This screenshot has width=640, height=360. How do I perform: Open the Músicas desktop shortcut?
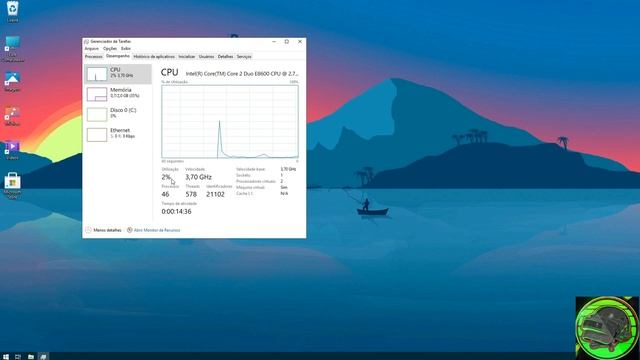(x=12, y=116)
